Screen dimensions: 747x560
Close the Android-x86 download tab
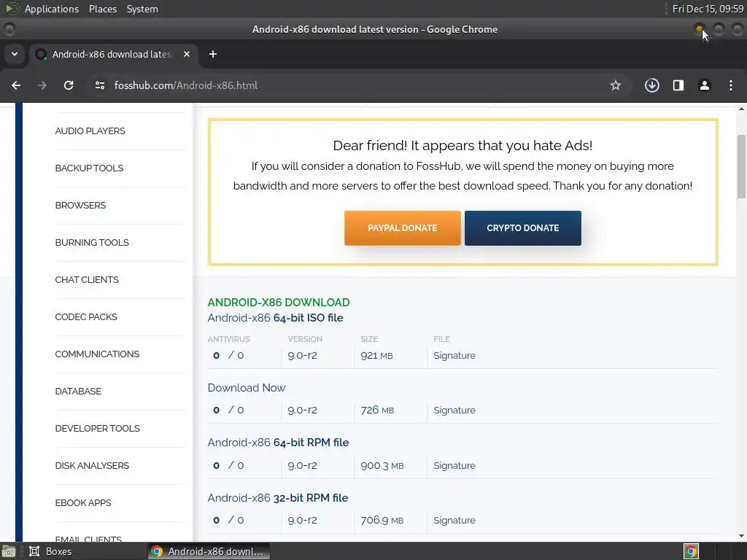[x=187, y=54]
